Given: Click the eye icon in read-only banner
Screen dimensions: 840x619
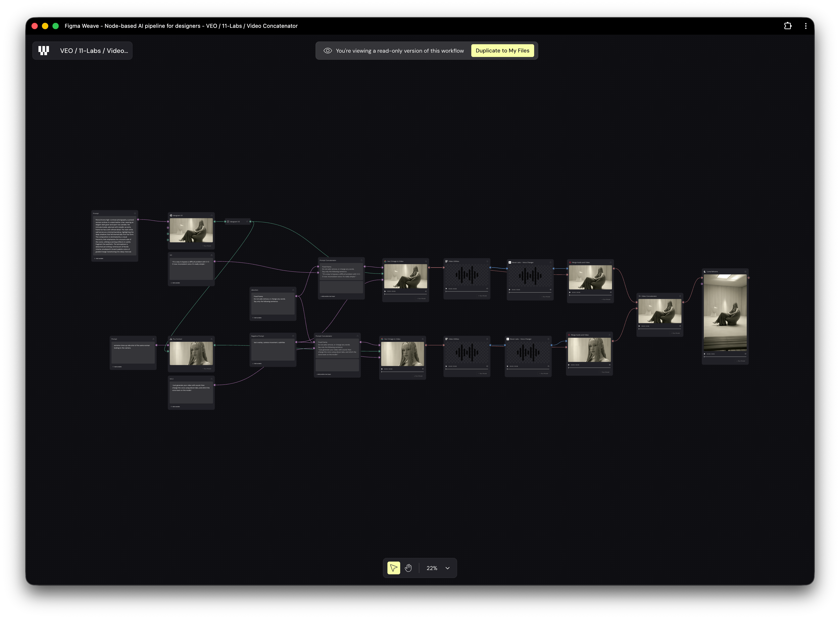Looking at the screenshot, I should click(327, 51).
